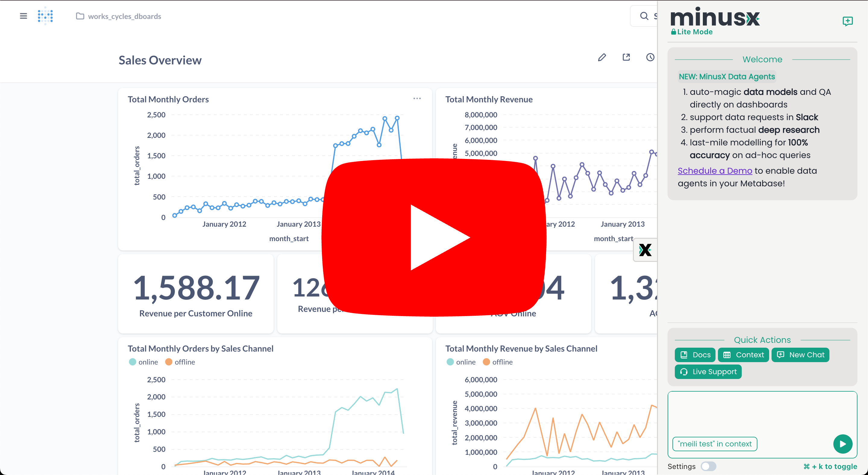Click the new chat icon beside MinusX logo
The height and width of the screenshot is (475, 868).
point(848,21)
